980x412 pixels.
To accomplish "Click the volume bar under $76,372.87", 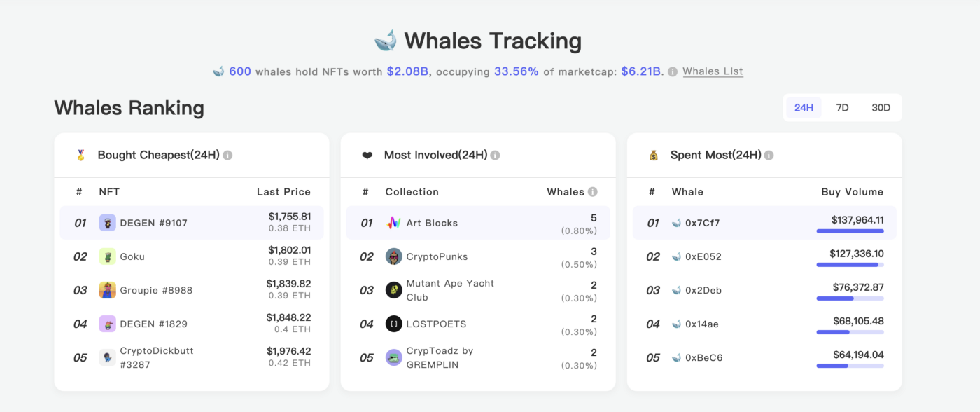I will pyautogui.click(x=850, y=298).
